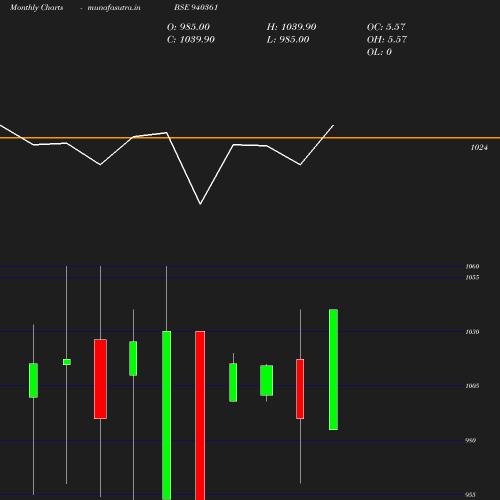Viewport: 500px width, 500px height.
Task: Click the 980 price axis label
Action: click(x=470, y=440)
